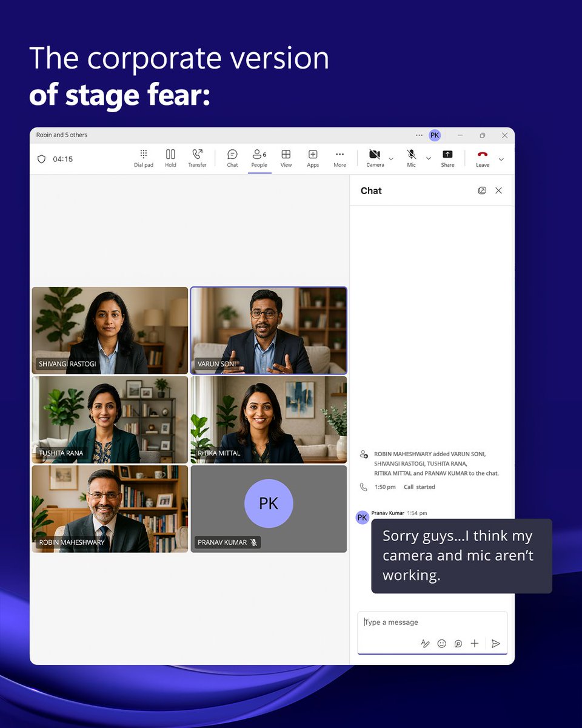Open title bar ellipsis menu

419,135
